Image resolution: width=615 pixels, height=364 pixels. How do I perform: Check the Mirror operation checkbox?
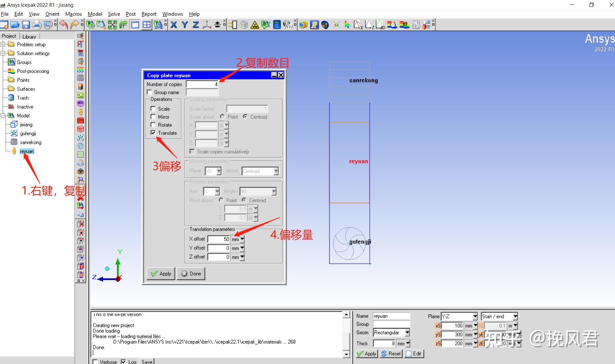(153, 117)
